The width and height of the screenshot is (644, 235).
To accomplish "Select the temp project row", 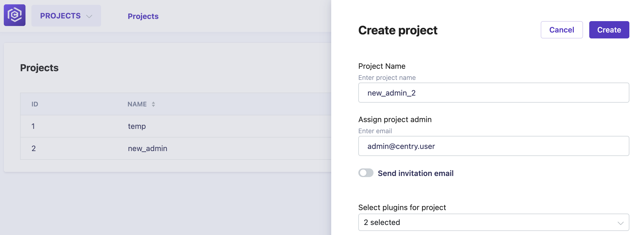I will 176,126.
